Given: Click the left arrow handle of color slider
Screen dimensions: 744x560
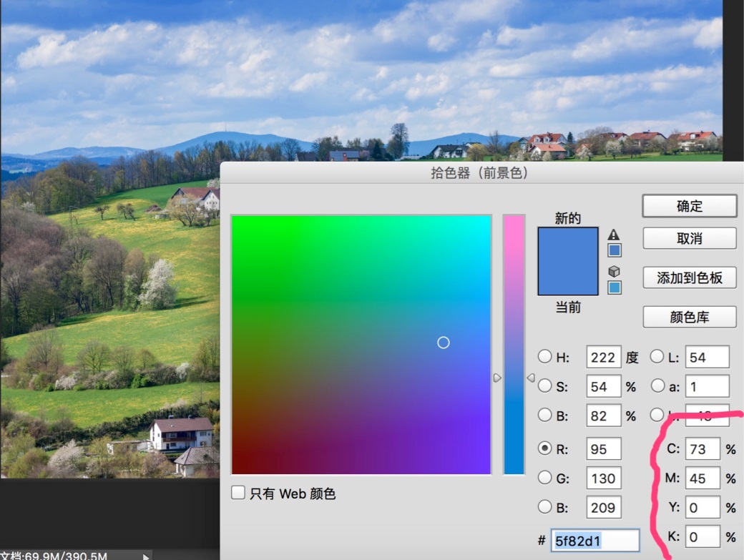Looking at the screenshot, I should click(x=496, y=378).
